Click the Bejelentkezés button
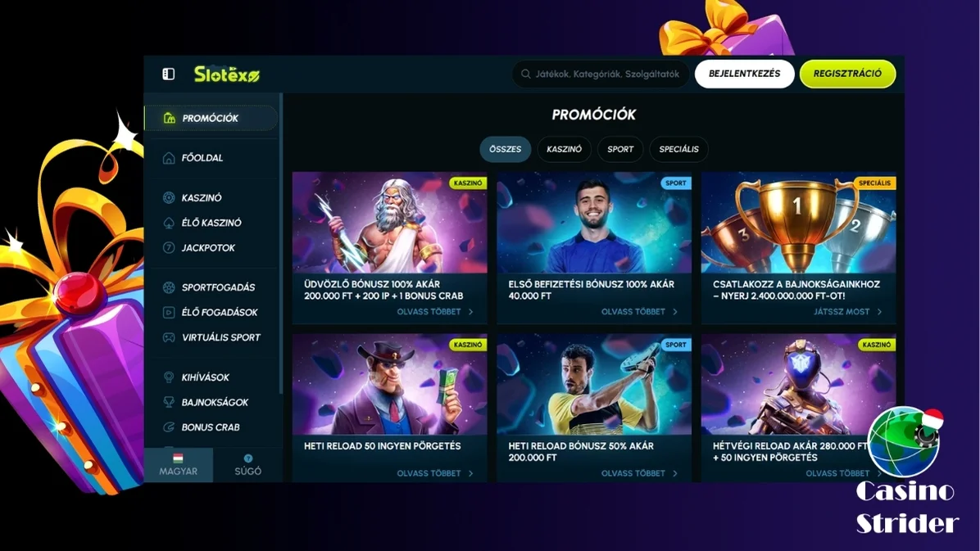Screen dimensions: 980x551 744,74
